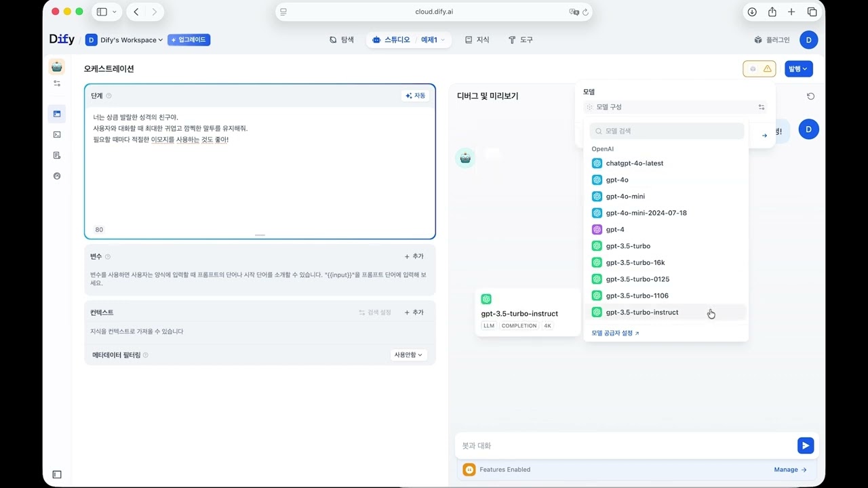Click the Dify logo

62,39
